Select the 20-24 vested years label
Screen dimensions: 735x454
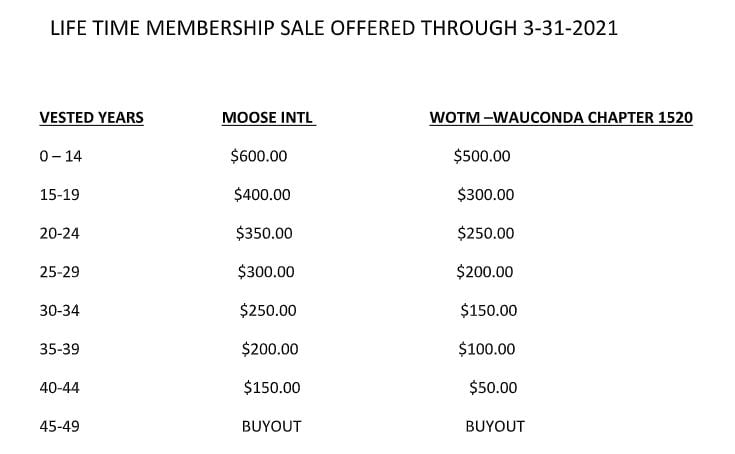[59, 234]
